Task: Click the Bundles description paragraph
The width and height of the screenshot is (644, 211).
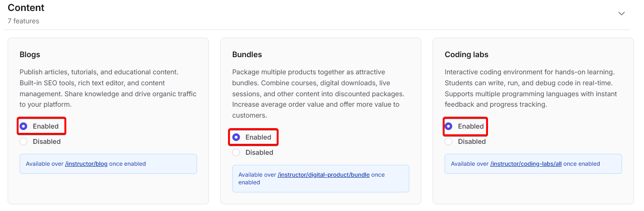Action: [x=318, y=93]
